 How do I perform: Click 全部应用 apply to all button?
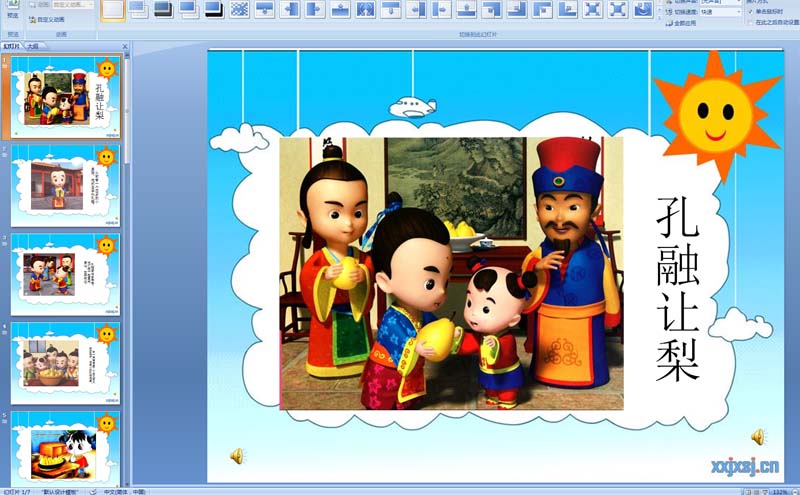[x=681, y=23]
